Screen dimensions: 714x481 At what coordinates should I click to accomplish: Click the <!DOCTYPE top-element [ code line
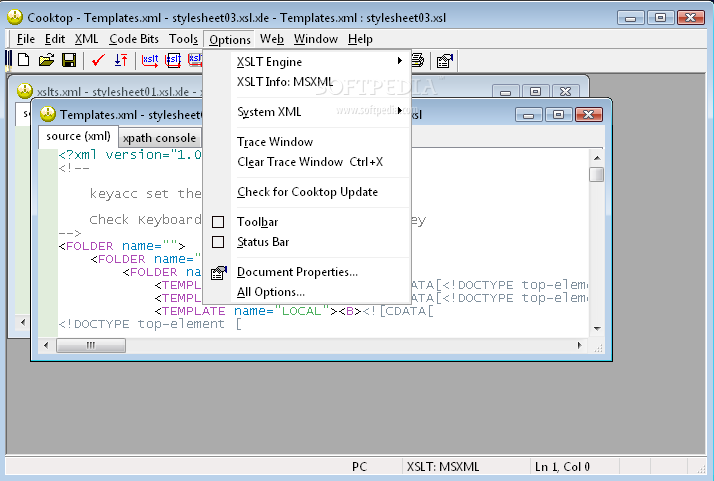click(150, 324)
